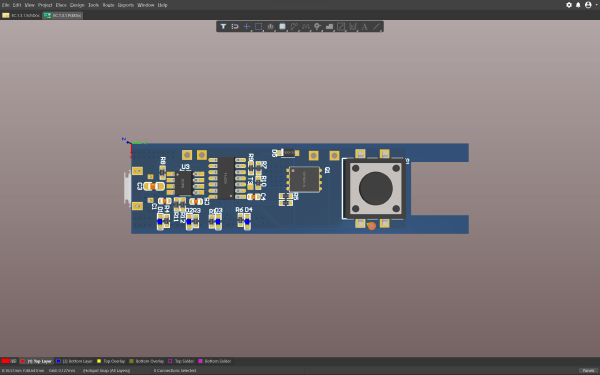Select the Bottom Layer tab

[x=75, y=361]
